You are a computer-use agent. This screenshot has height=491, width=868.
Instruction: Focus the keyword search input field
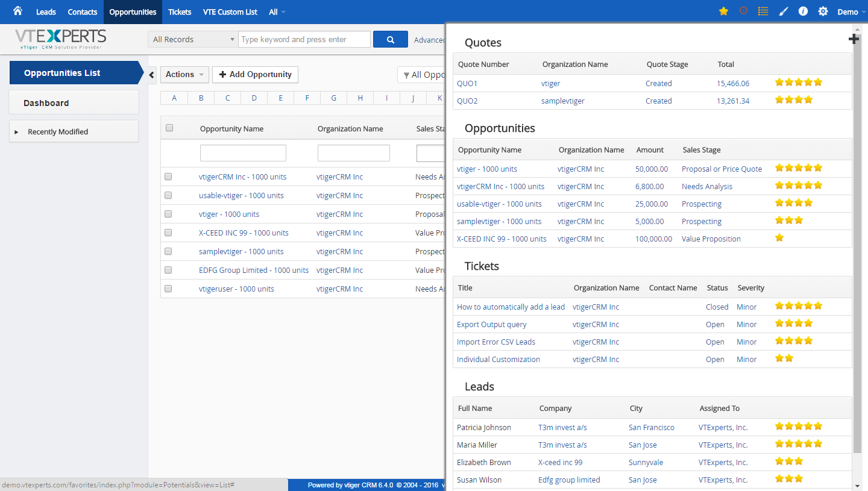(x=304, y=39)
